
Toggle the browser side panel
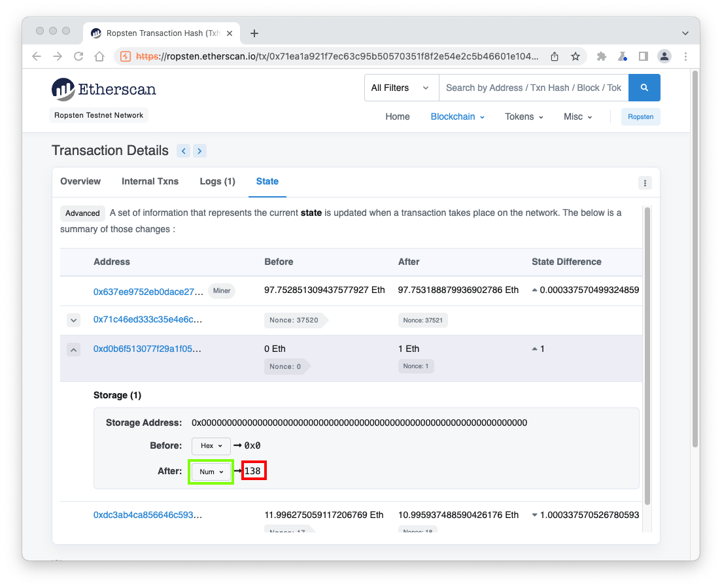tap(644, 56)
